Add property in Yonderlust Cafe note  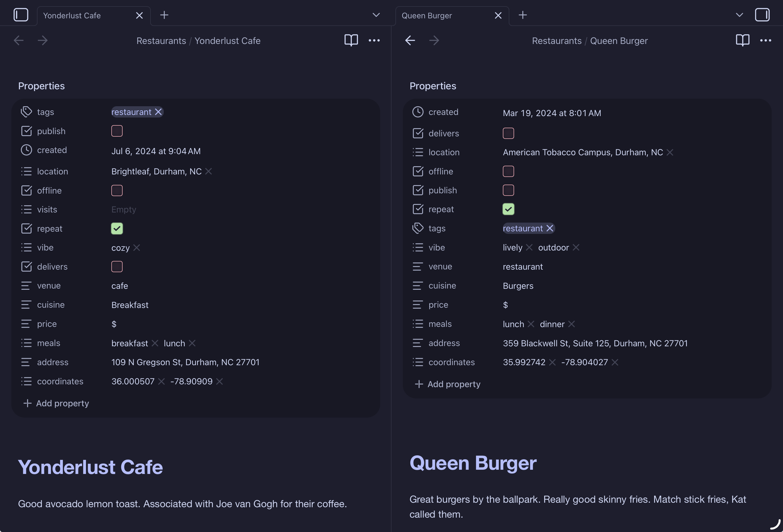56,403
